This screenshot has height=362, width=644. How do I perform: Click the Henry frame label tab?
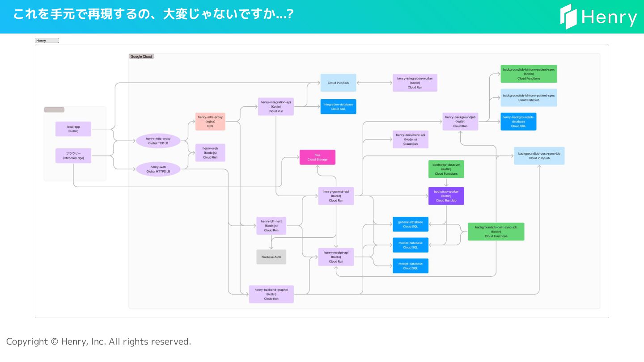[47, 41]
